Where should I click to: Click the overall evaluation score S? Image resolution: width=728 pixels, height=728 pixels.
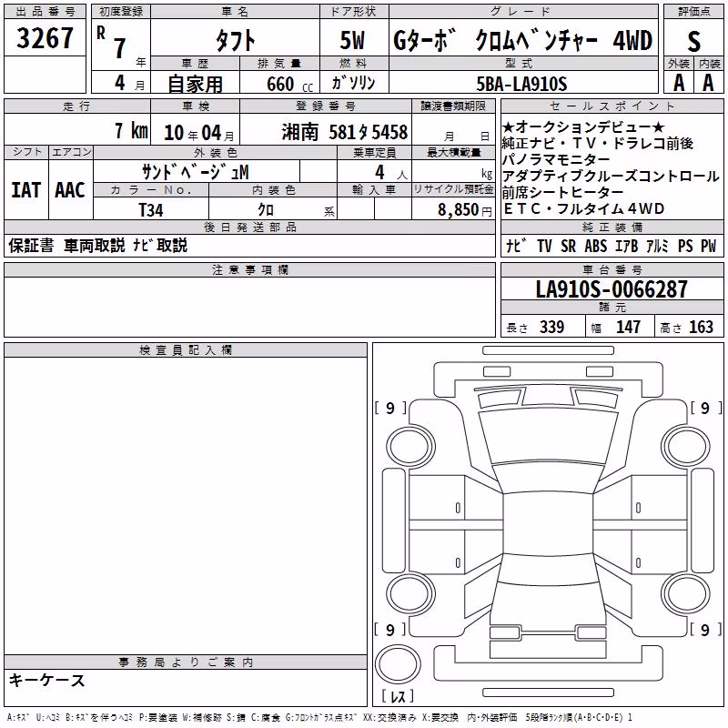click(x=693, y=42)
